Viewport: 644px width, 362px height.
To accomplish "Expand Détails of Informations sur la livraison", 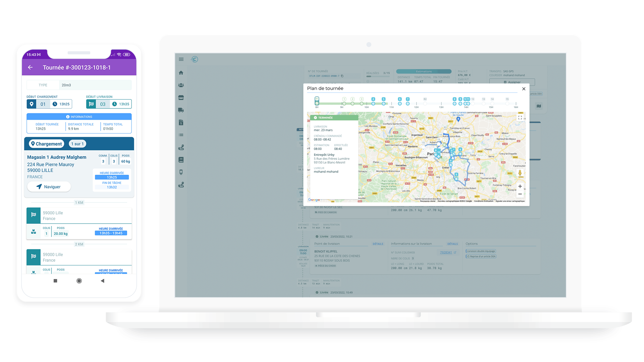I will pyautogui.click(x=452, y=244).
